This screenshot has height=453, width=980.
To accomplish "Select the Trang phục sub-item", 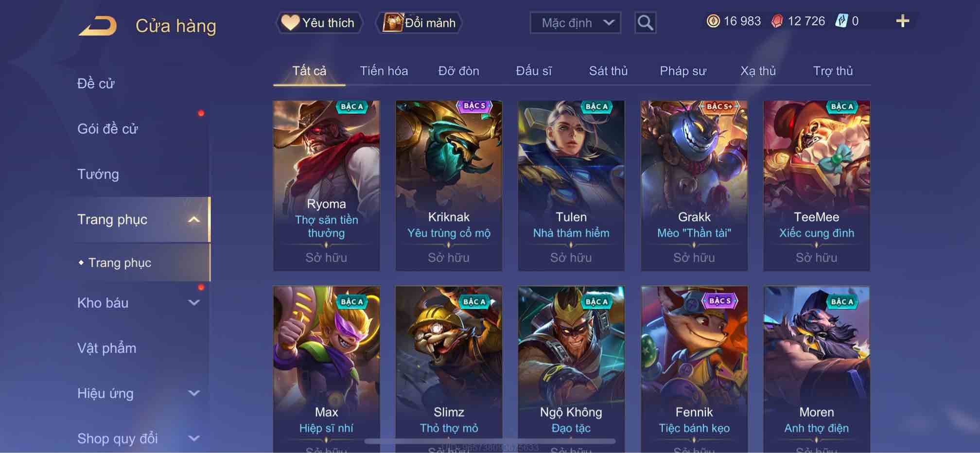I will pos(120,263).
